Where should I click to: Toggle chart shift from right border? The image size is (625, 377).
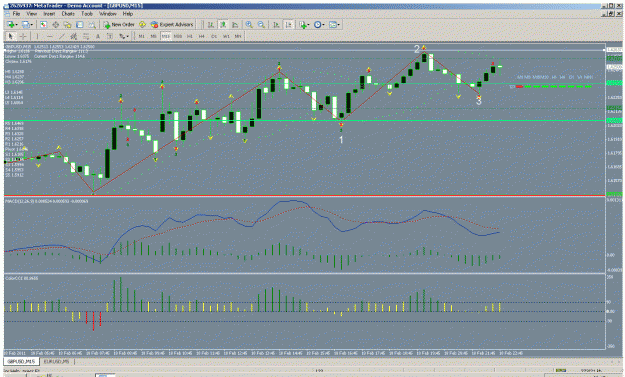point(289,25)
